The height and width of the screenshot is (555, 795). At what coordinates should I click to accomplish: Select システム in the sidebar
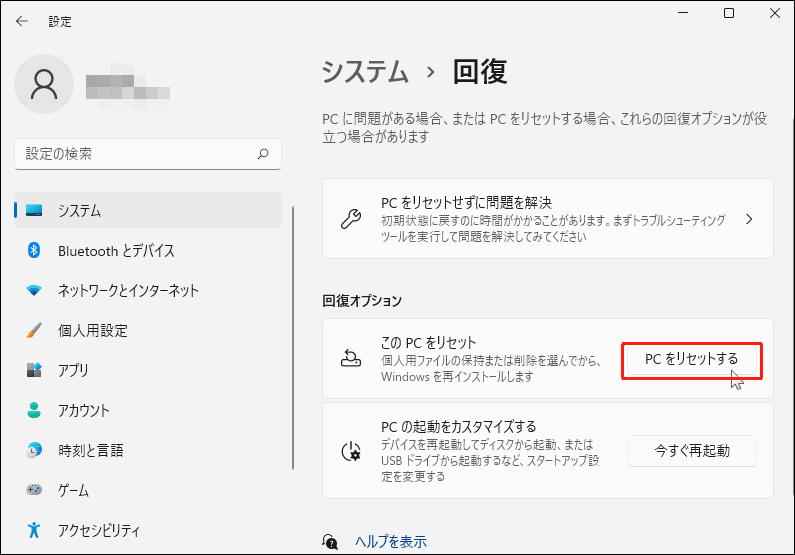(x=148, y=210)
